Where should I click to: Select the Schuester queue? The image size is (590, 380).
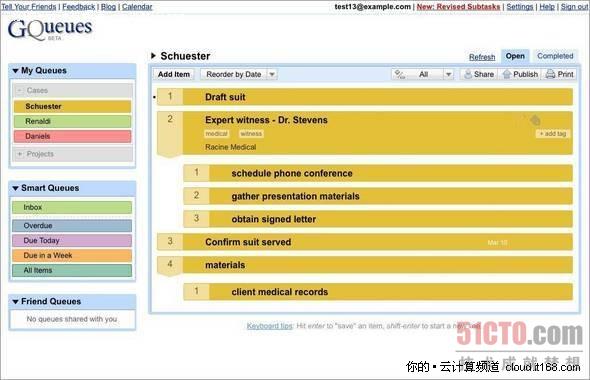pyautogui.click(x=73, y=106)
